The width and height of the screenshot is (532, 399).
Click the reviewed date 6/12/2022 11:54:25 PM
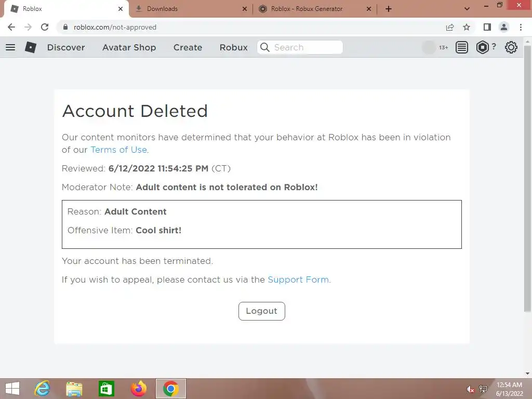coord(158,168)
